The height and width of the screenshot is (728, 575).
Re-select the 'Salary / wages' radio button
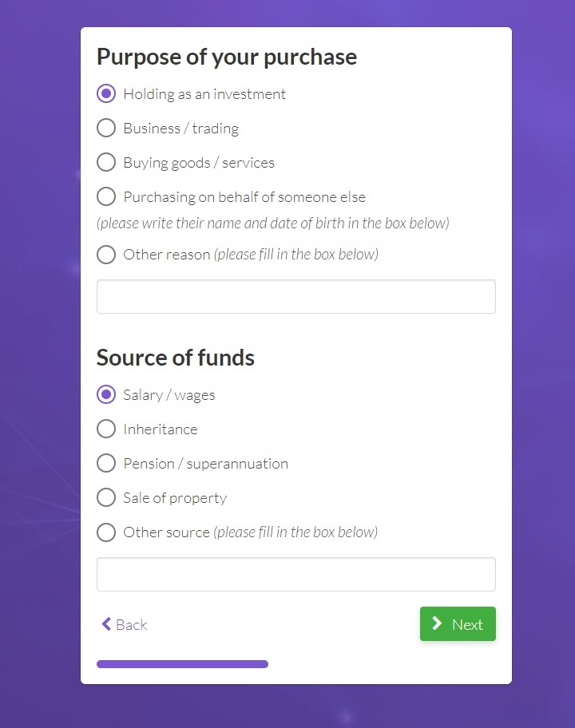(x=106, y=394)
